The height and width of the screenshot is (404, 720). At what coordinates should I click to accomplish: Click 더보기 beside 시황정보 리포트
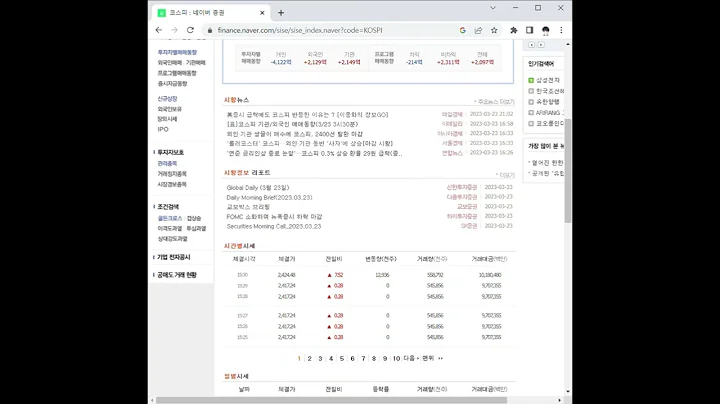tap(506, 175)
